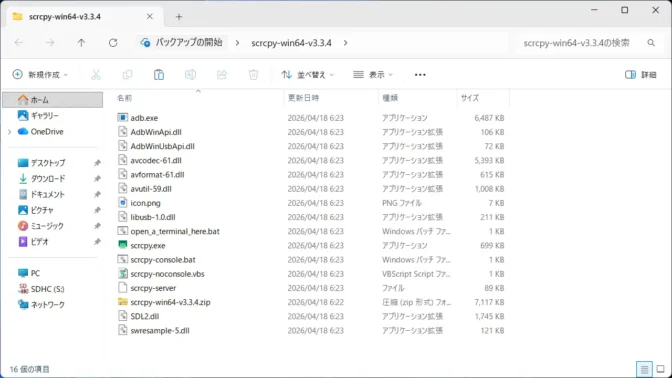Switch to details list view icon
This screenshot has height=378, width=672.
[644, 369]
